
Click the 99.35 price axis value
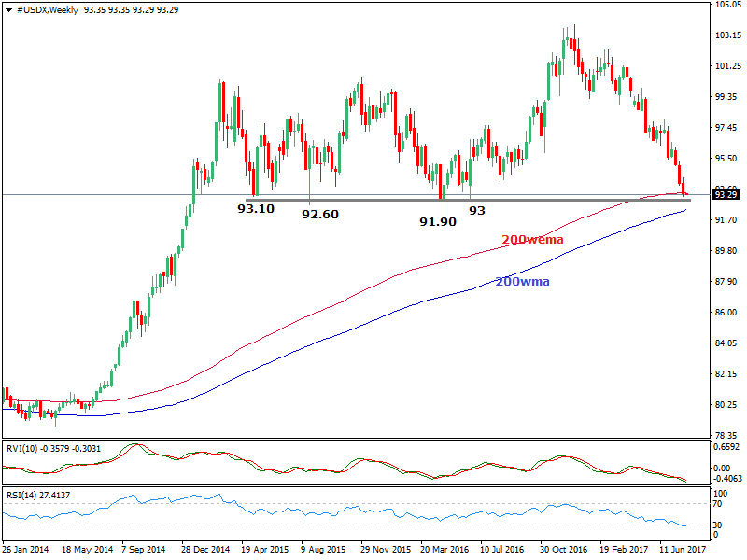pyautogui.click(x=726, y=97)
